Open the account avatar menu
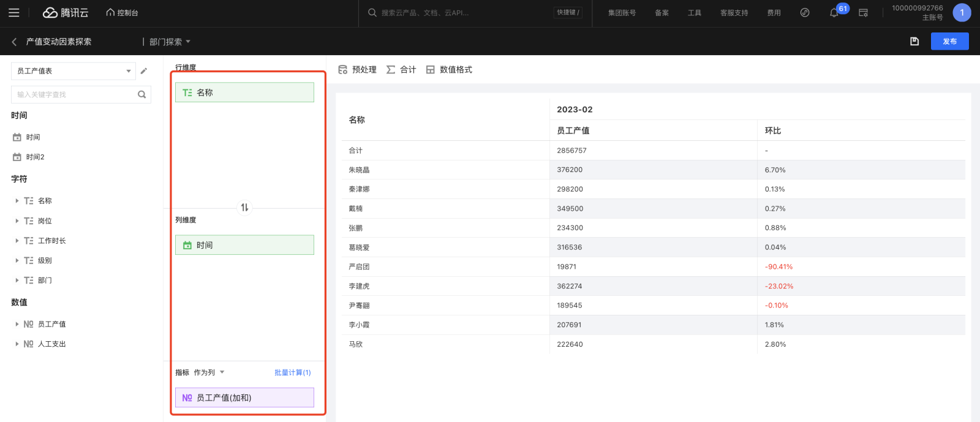The image size is (980, 422). coord(962,12)
